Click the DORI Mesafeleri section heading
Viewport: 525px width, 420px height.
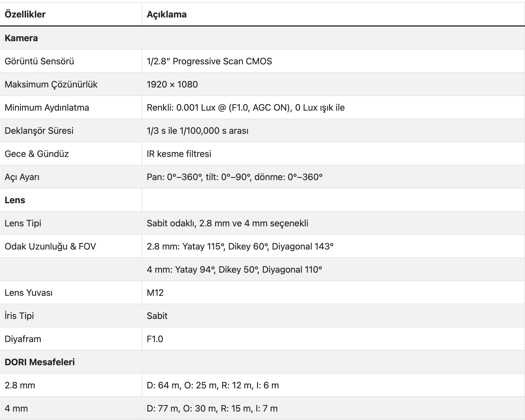40,362
